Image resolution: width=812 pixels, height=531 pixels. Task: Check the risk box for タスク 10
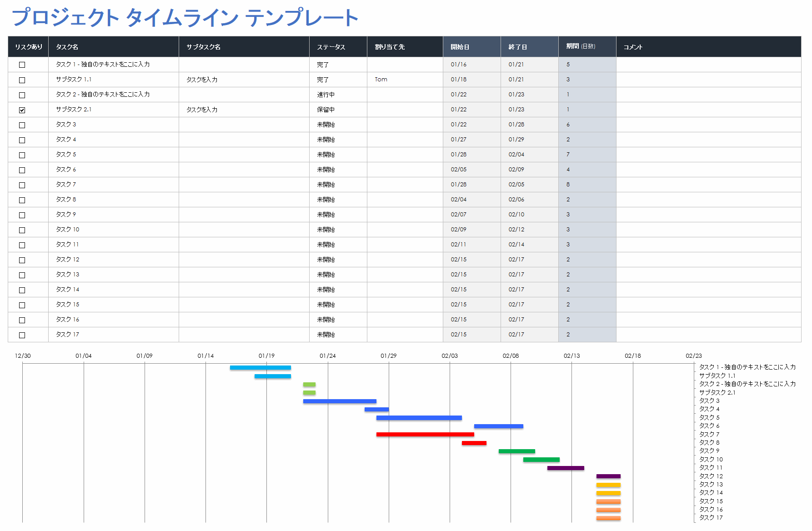22,230
